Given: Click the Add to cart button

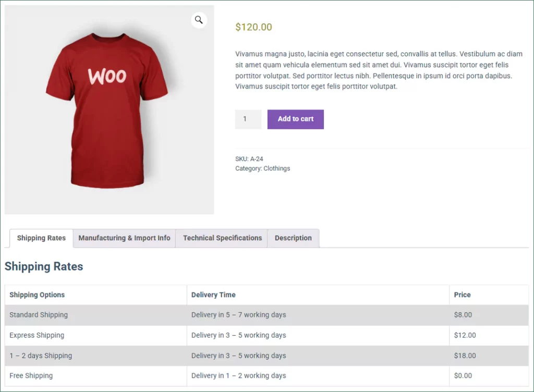Looking at the screenshot, I should [x=295, y=119].
